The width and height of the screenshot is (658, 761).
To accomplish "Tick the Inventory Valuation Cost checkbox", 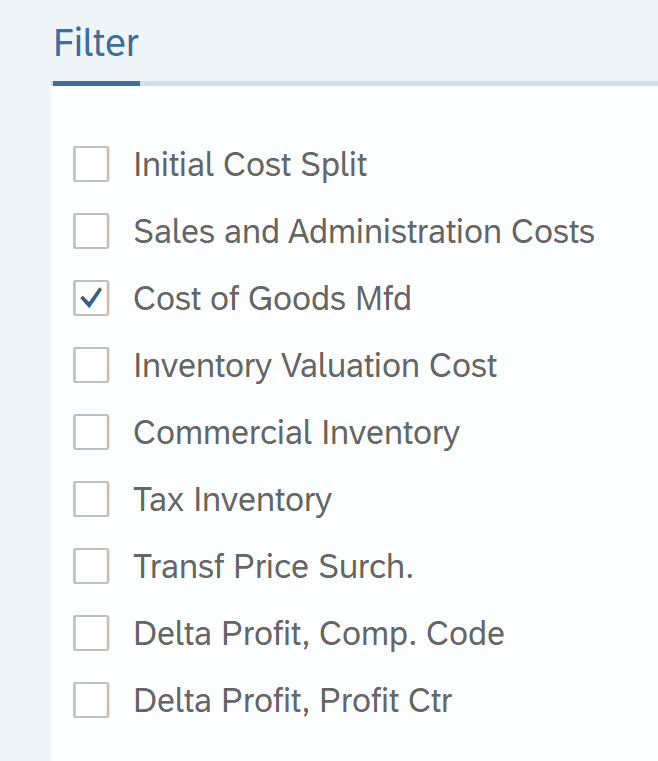I will [x=91, y=365].
